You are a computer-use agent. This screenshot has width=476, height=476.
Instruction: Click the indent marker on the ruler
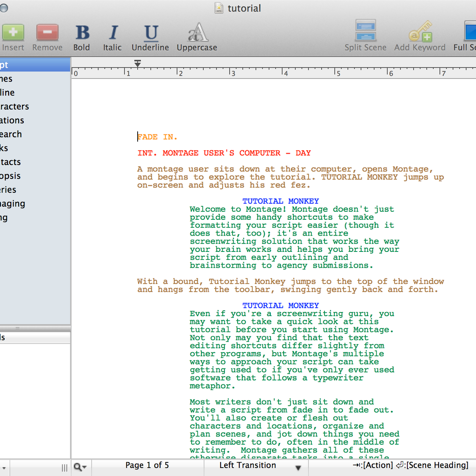[x=138, y=63]
